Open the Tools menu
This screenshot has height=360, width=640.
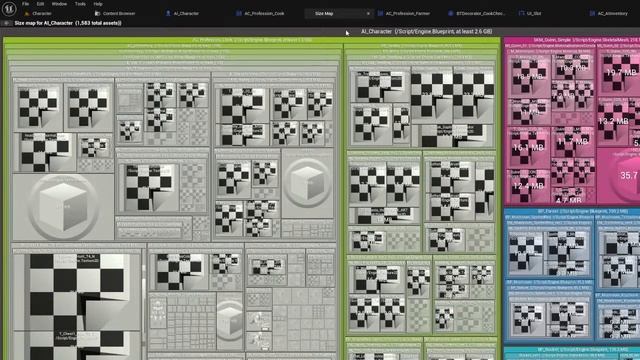point(80,4)
